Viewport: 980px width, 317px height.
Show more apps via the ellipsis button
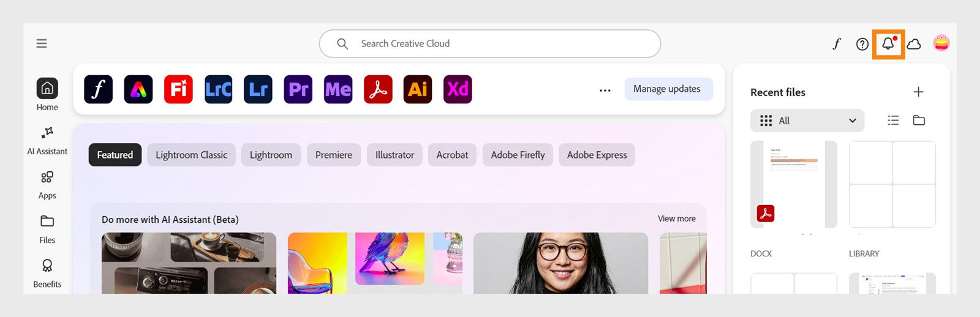coord(605,90)
